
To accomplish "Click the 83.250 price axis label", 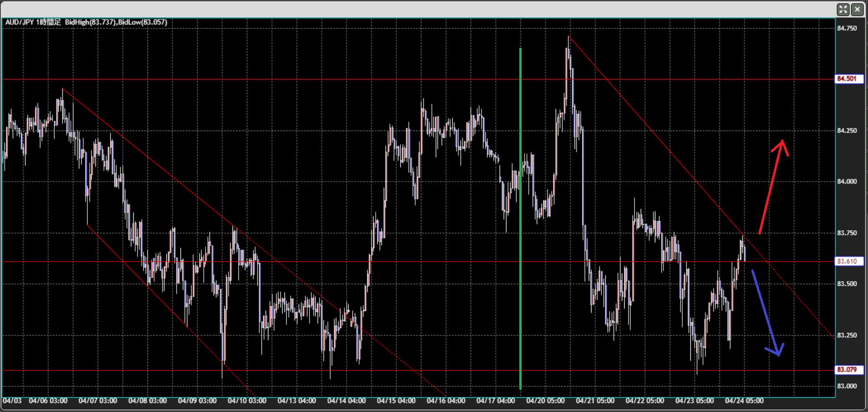I will pos(847,335).
